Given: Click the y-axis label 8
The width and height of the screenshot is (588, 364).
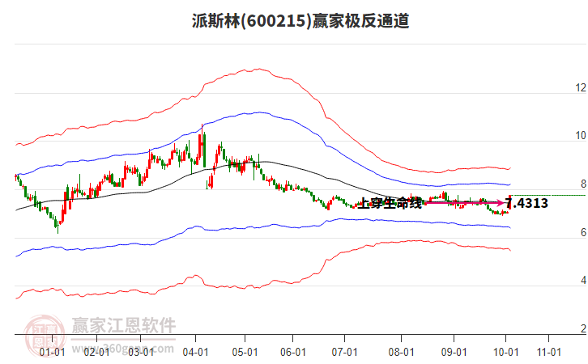Looking at the screenshot, I should coord(583,184).
